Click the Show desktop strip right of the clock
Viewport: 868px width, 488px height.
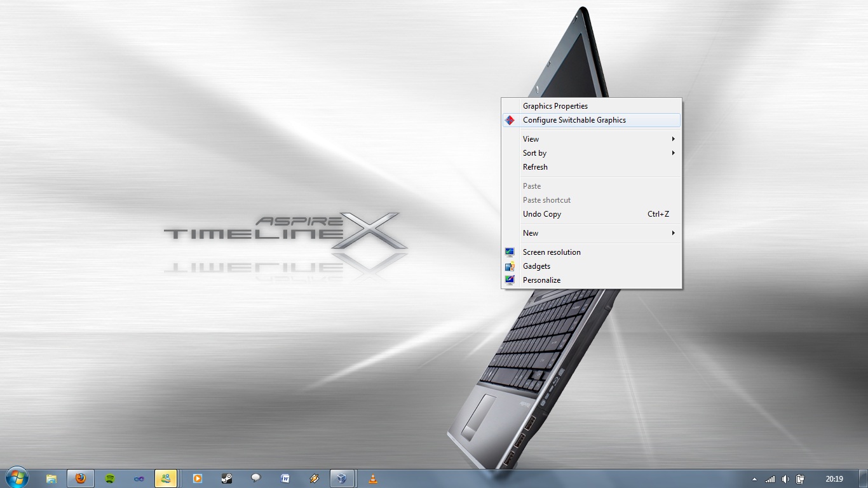(x=863, y=478)
